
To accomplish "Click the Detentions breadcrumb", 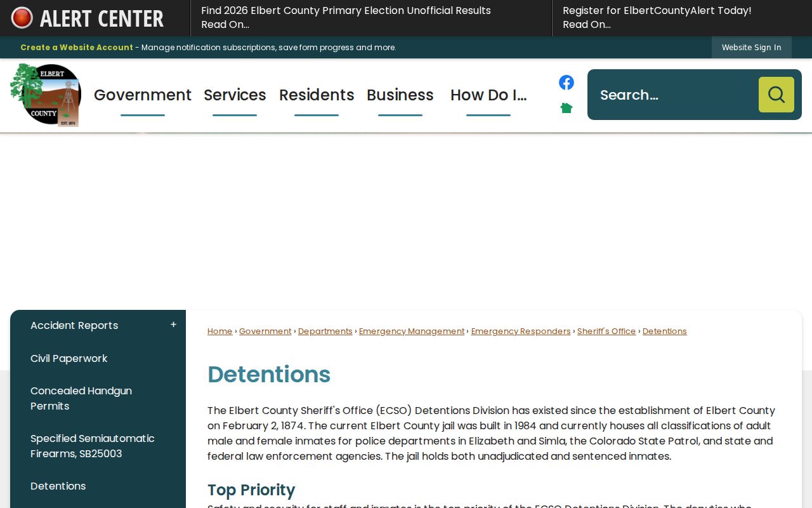I will pyautogui.click(x=665, y=331).
